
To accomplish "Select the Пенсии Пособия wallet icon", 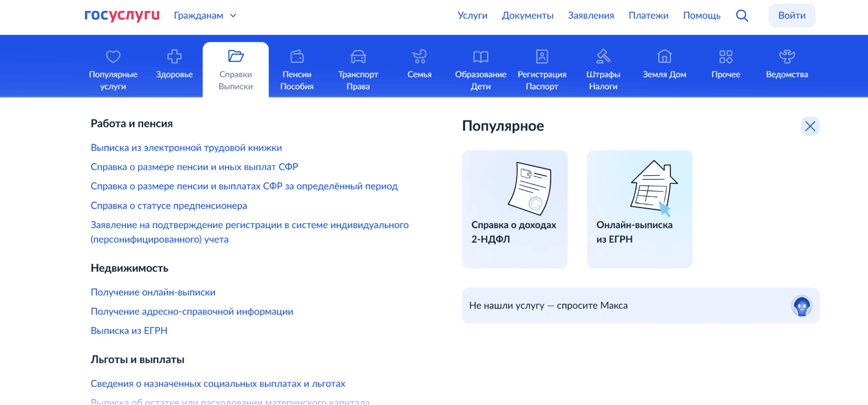I will 297,56.
